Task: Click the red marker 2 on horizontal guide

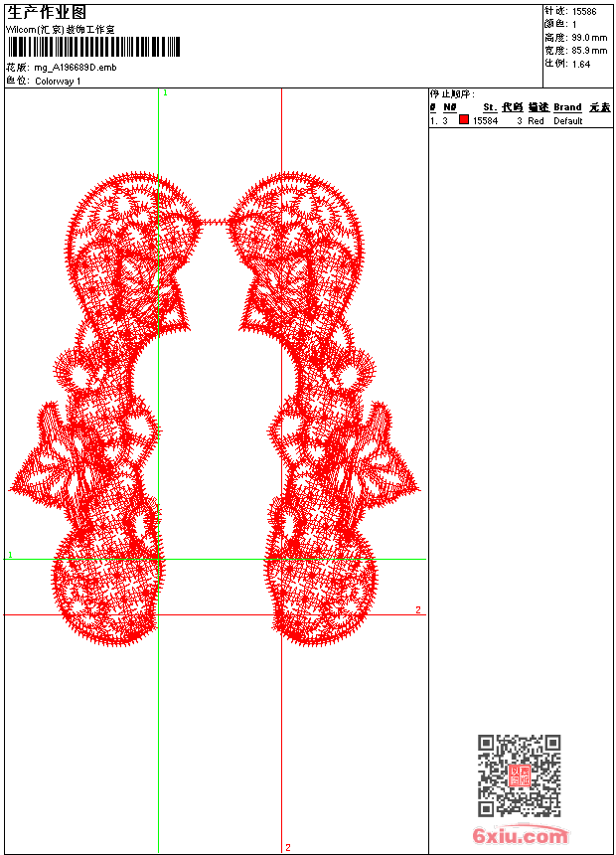Action: (418, 609)
